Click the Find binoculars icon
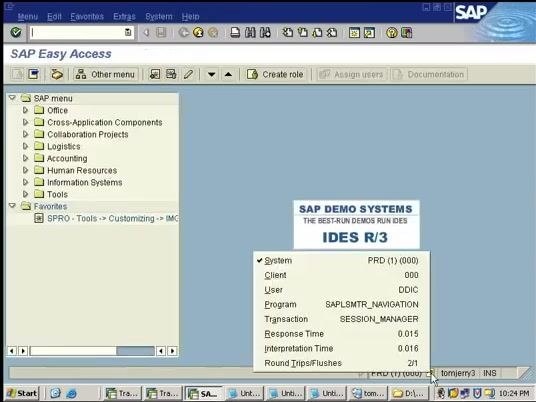Image resolution: width=536 pixels, height=402 pixels. [x=250, y=32]
